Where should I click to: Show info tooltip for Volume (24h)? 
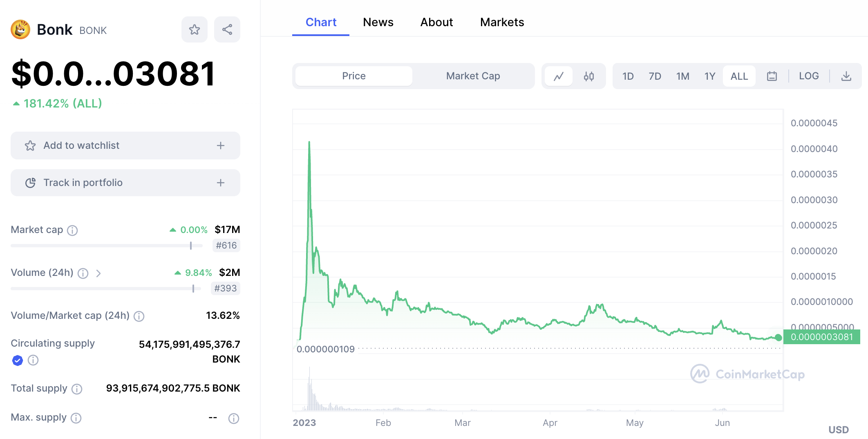(x=83, y=273)
